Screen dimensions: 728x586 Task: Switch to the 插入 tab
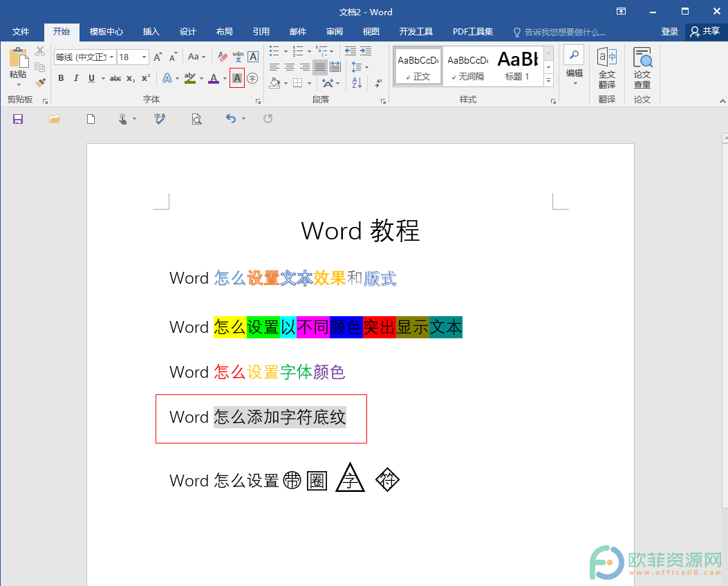tap(151, 32)
